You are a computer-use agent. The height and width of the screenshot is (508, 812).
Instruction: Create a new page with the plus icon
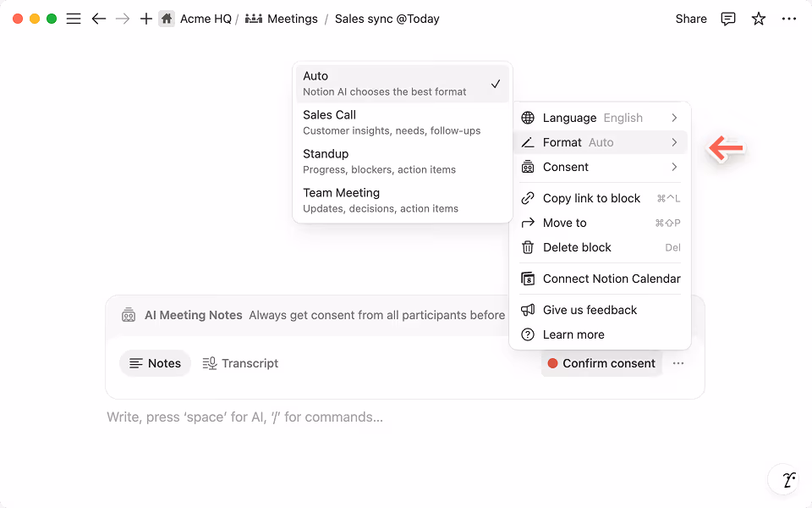tap(145, 18)
